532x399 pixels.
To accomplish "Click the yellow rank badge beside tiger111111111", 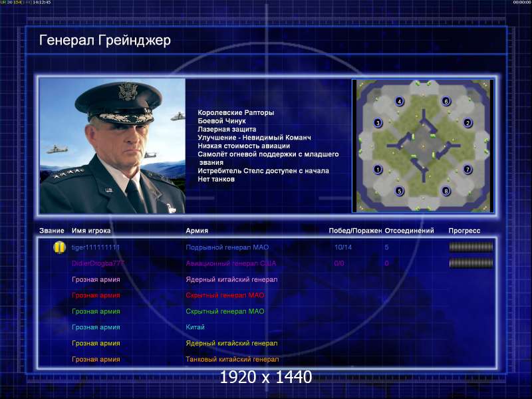I will (x=59, y=247).
